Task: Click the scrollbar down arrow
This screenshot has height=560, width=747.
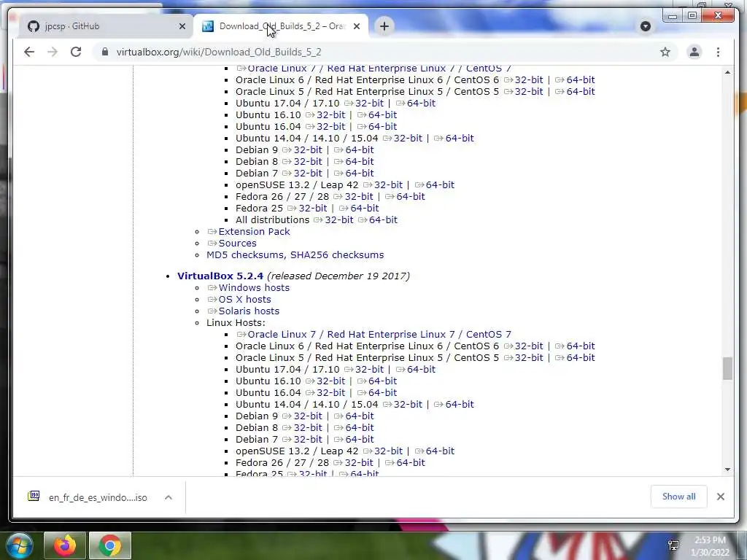Action: (727, 470)
